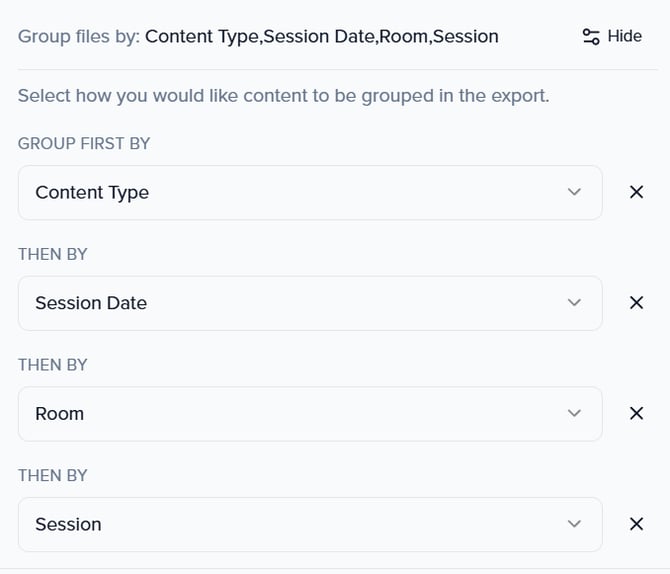
Task: Click the 'Group files by:' header label
Action: click(78, 37)
